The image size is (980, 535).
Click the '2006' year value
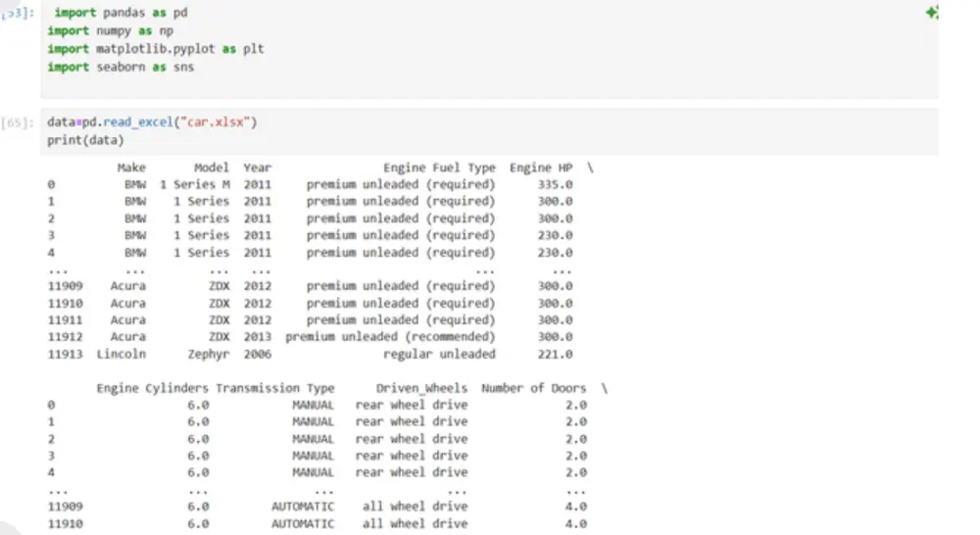click(258, 354)
